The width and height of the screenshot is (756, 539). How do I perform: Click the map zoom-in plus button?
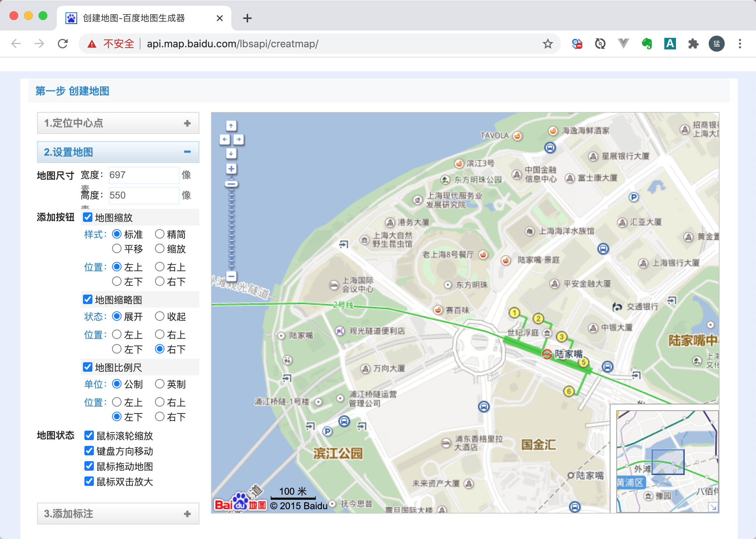[231, 169]
